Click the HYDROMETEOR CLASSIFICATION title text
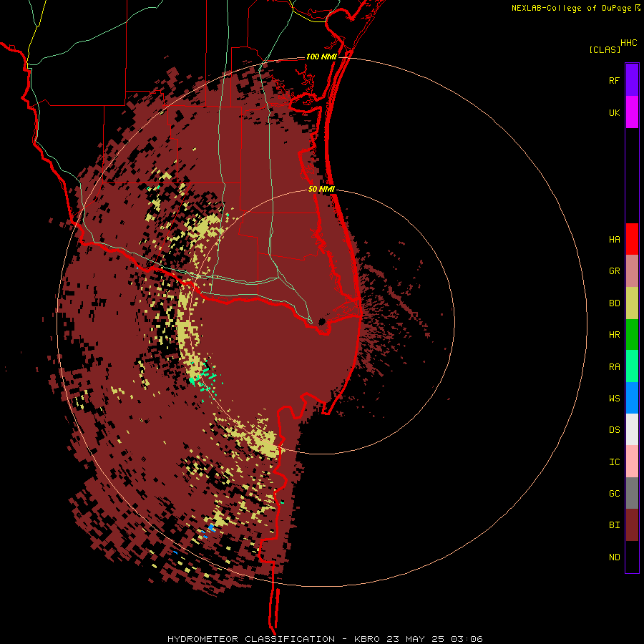This screenshot has width=644, height=644. [x=251, y=639]
